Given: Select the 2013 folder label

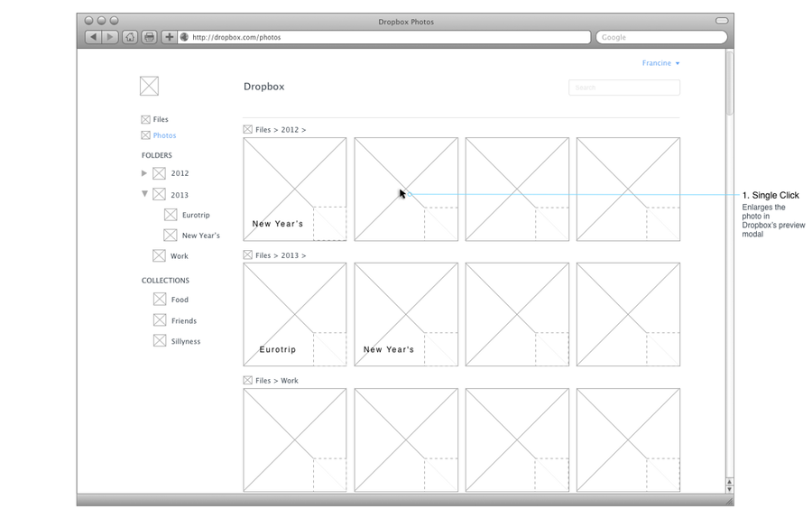Looking at the screenshot, I should [x=180, y=195].
